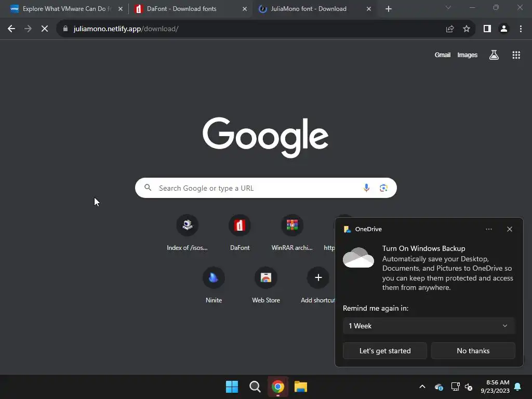This screenshot has height=399, width=532.
Task: Go back using the browser back arrow
Action: pyautogui.click(x=11, y=29)
